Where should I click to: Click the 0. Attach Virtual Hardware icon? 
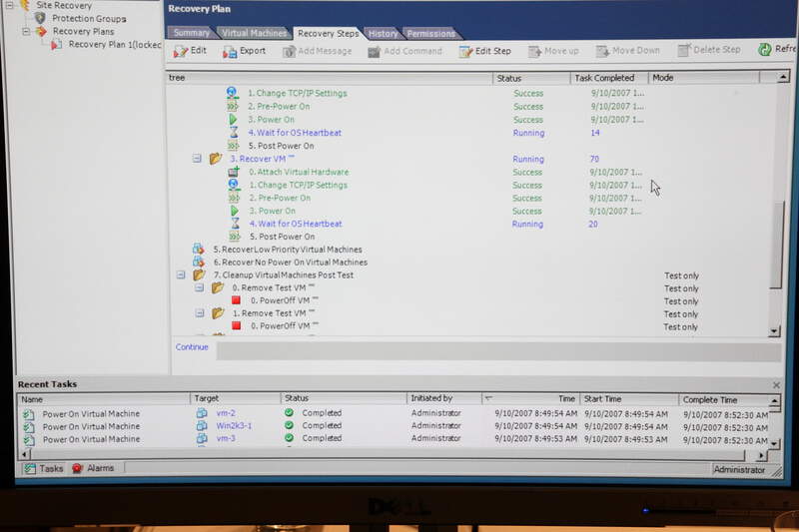[234, 172]
